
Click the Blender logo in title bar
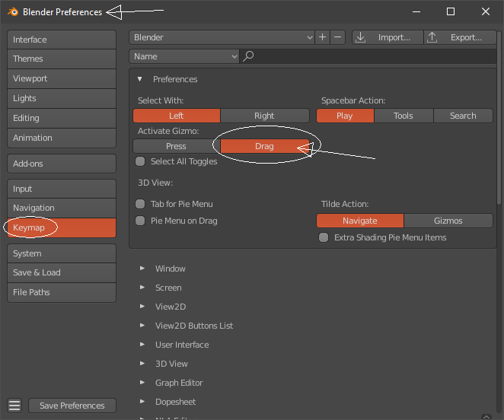pos(13,12)
